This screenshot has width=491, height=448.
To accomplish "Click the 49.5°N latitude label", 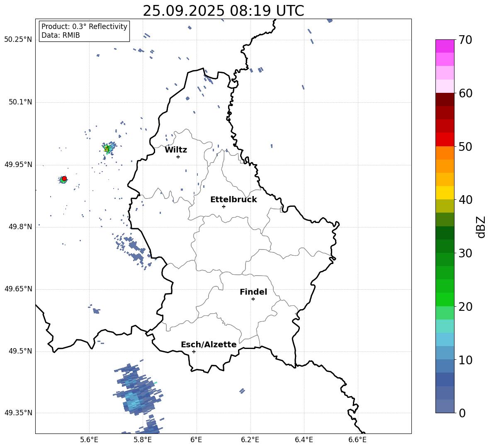I will pyautogui.click(x=20, y=351).
